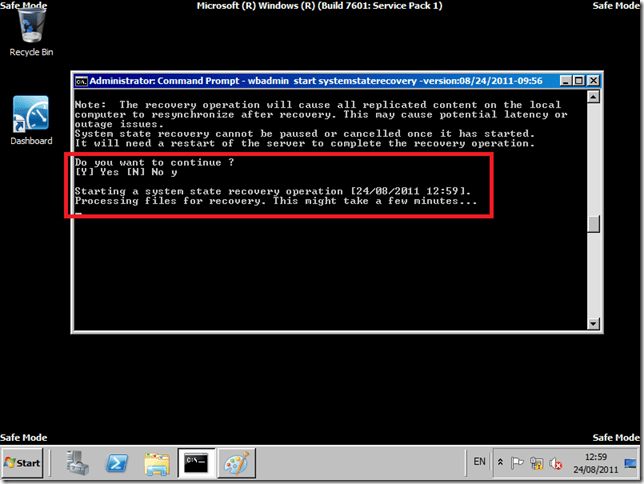Click the 'Processing files for recovery' line
The width and height of the screenshot is (644, 484).
[x=276, y=201]
